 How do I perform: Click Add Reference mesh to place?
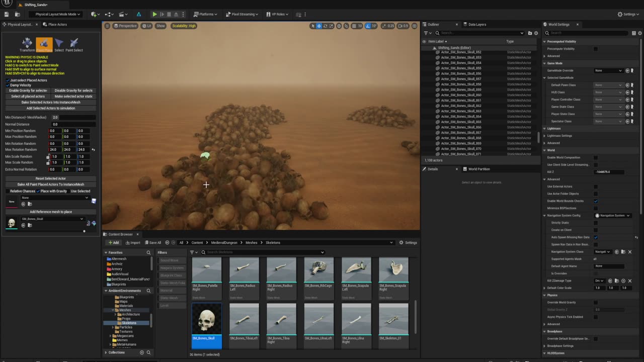click(x=51, y=212)
